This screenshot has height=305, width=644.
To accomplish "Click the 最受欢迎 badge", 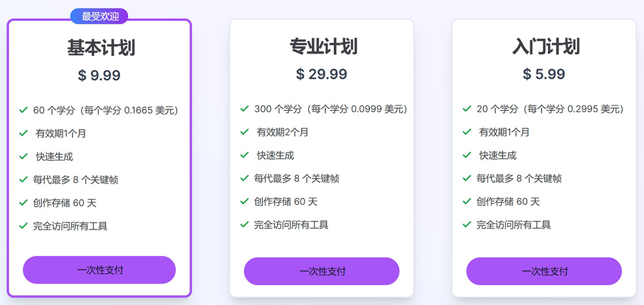I will click(x=99, y=17).
